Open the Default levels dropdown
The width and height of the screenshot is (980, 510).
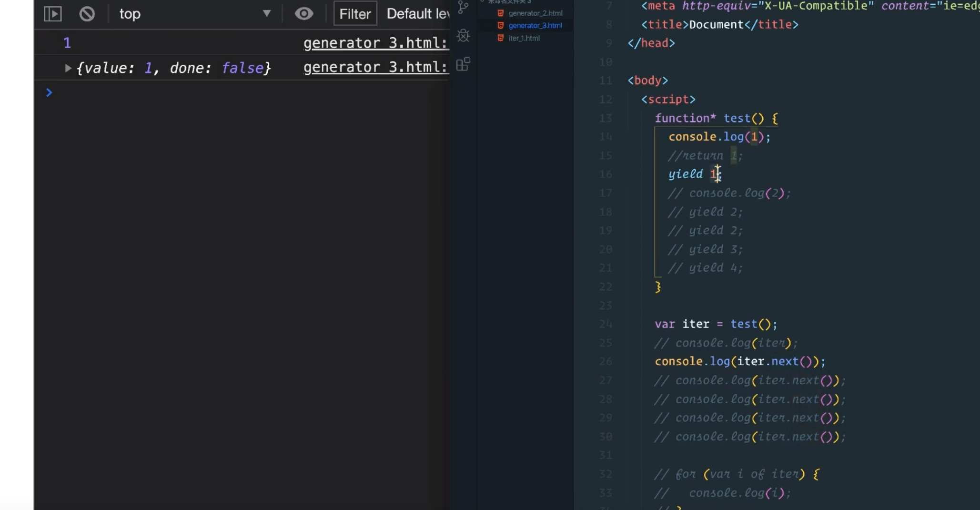[418, 14]
